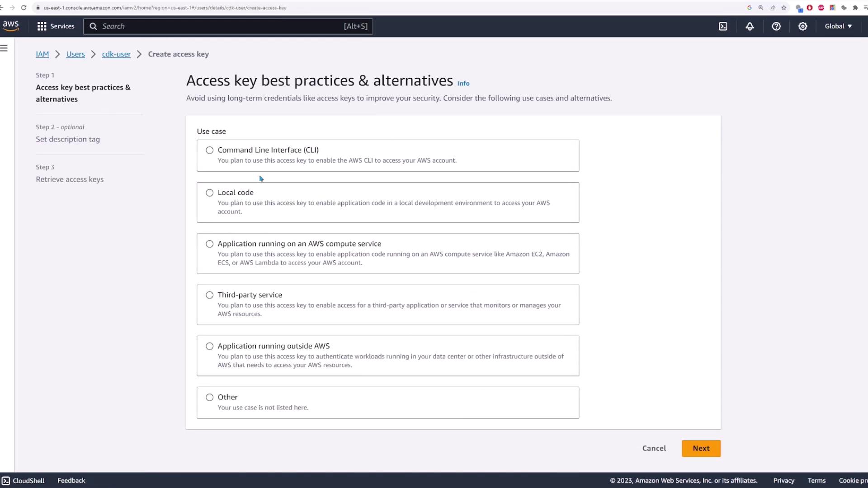Choose the Third-party service use case
Image resolution: width=868 pixels, height=488 pixels.
pos(209,295)
